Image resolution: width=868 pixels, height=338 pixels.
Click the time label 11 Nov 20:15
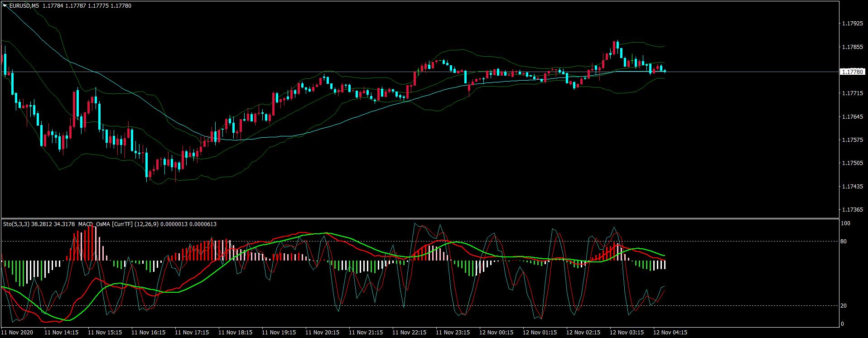tap(322, 333)
